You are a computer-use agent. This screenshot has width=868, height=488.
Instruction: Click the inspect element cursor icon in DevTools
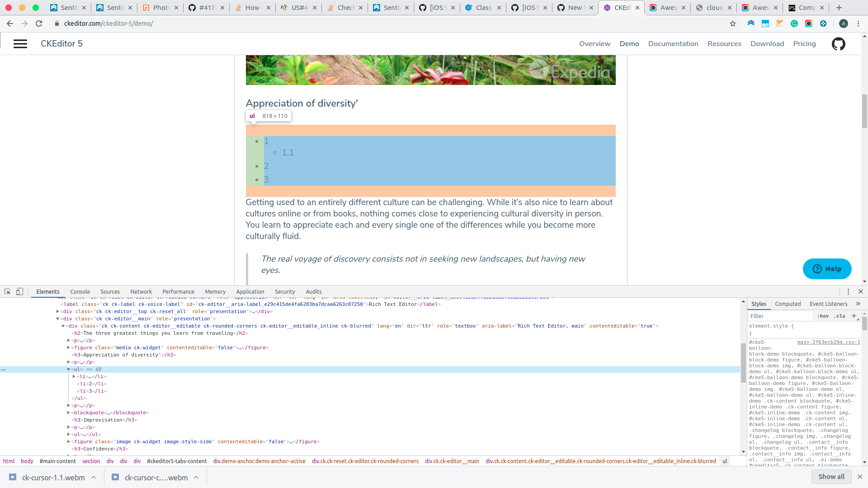7,292
